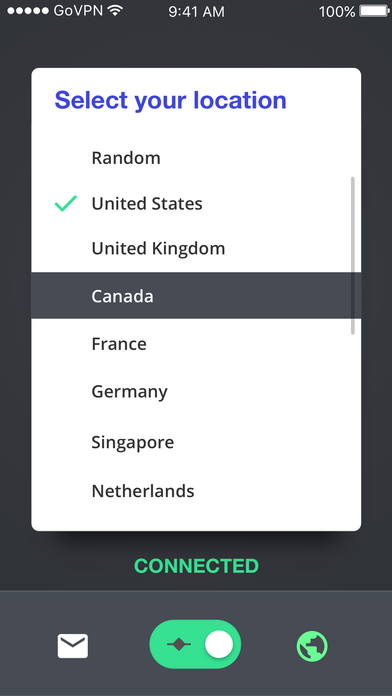This screenshot has width=392, height=696.
Task: Click the Select your location heading
Action: pyautogui.click(x=170, y=100)
